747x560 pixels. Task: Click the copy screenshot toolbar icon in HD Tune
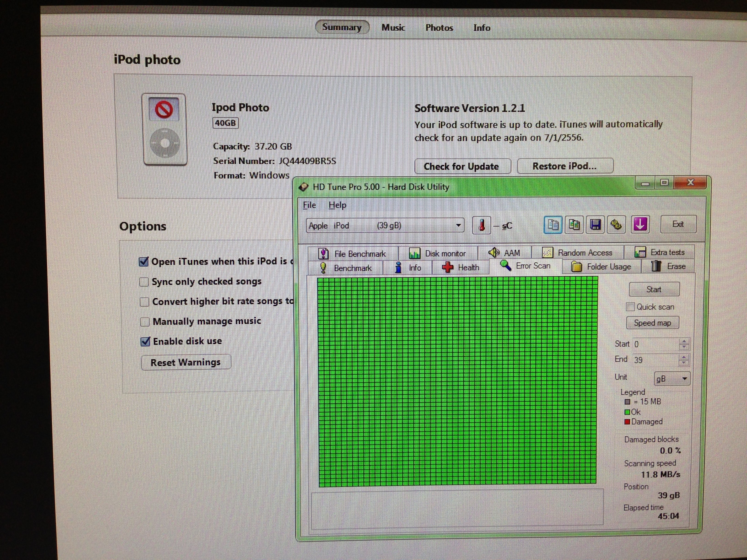[x=574, y=224]
